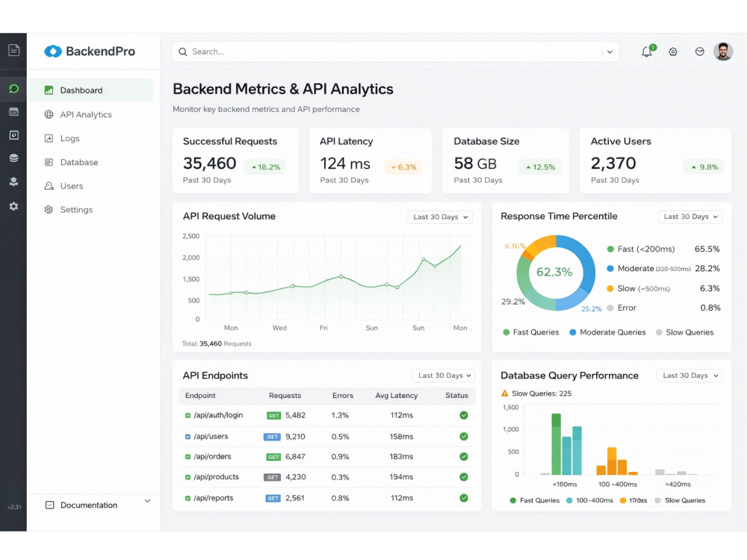Open settings gear in top bar

[673, 52]
